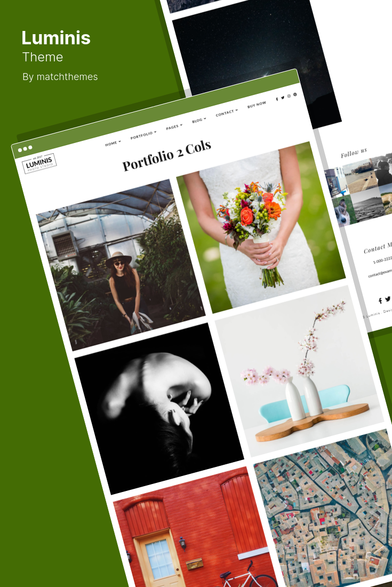Click the Facebook icon in the header
Viewport: 392px width, 587px height.
pos(277,99)
